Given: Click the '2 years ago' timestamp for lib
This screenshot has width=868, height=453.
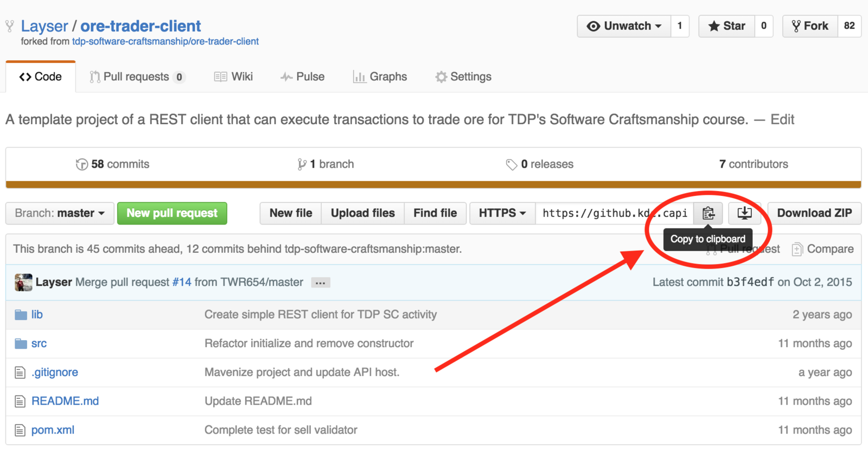Looking at the screenshot, I should pos(822,315).
